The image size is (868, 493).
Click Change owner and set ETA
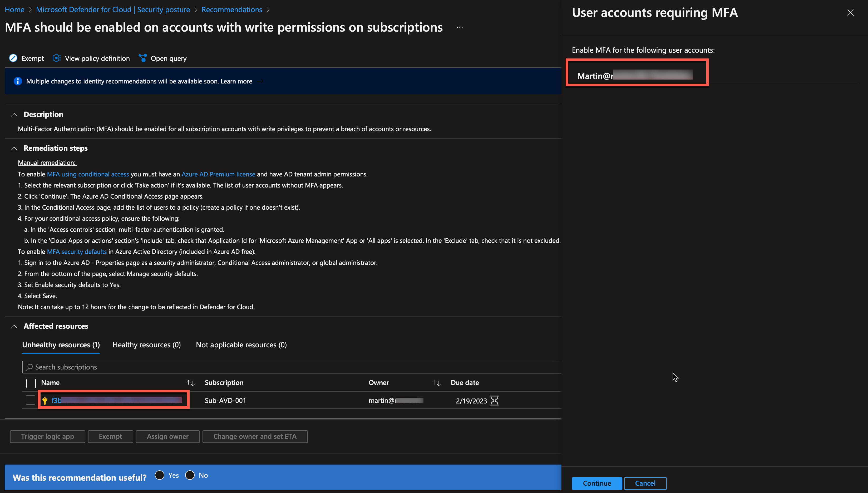tap(255, 436)
